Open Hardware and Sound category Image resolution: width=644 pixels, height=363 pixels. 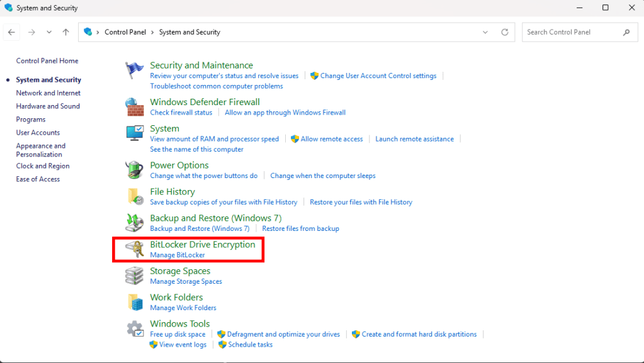pyautogui.click(x=48, y=106)
